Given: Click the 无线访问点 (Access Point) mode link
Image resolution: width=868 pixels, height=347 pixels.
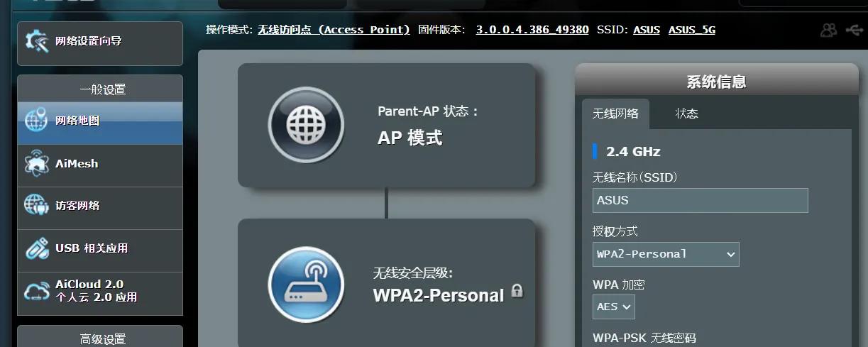Looking at the screenshot, I should click(334, 30).
